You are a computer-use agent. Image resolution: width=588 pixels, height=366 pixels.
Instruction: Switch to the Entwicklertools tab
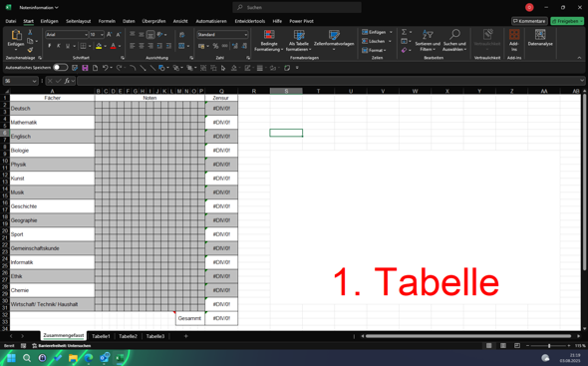(250, 21)
